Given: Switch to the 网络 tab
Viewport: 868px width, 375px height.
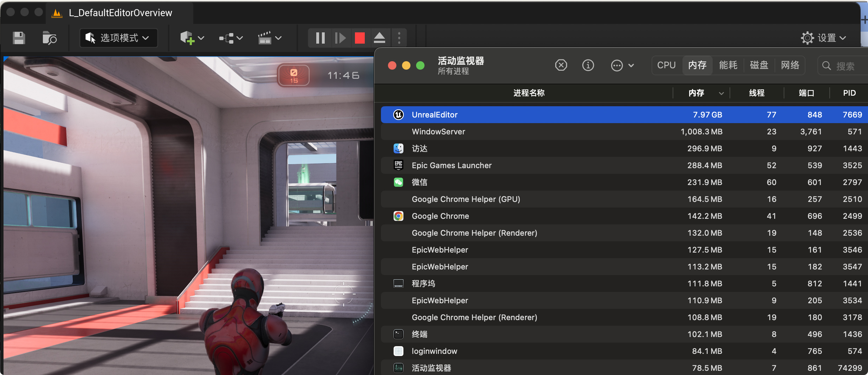Looking at the screenshot, I should point(790,65).
